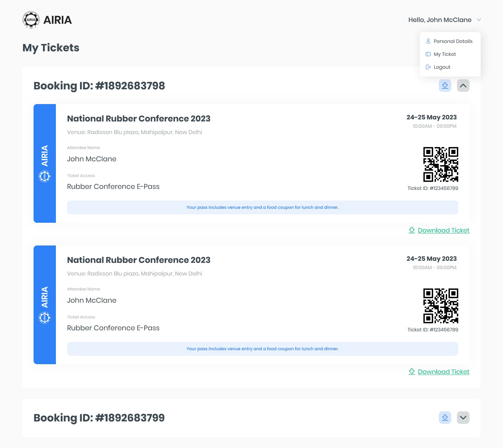
Task: Click the person icon beside Personal Details
Action: (x=428, y=41)
